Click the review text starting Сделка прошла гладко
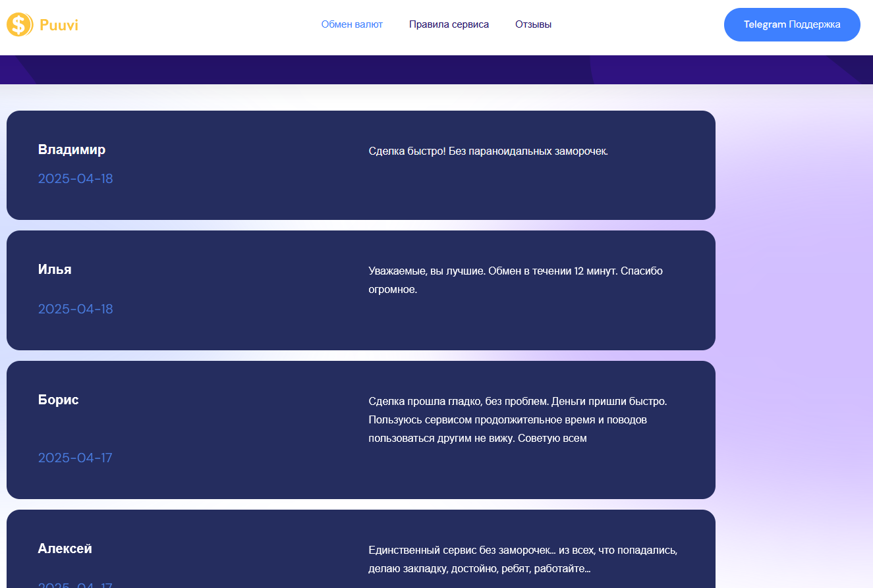 click(x=517, y=419)
